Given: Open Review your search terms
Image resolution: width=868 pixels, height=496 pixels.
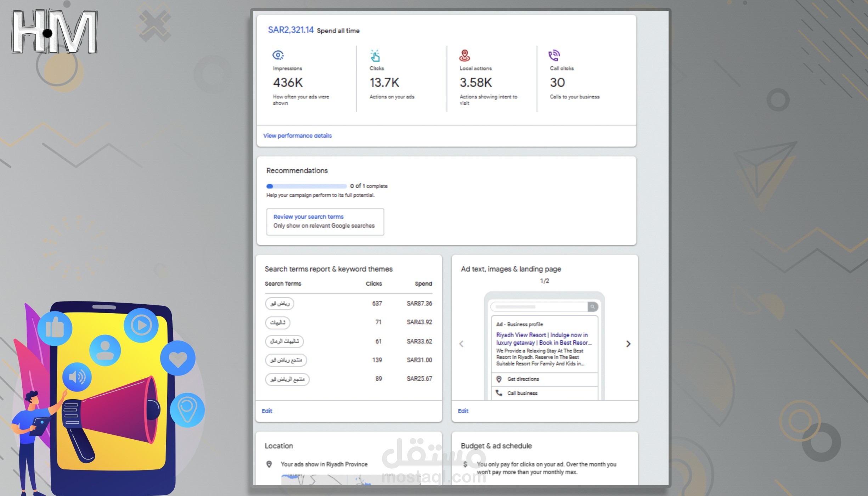Looking at the screenshot, I should tap(308, 216).
